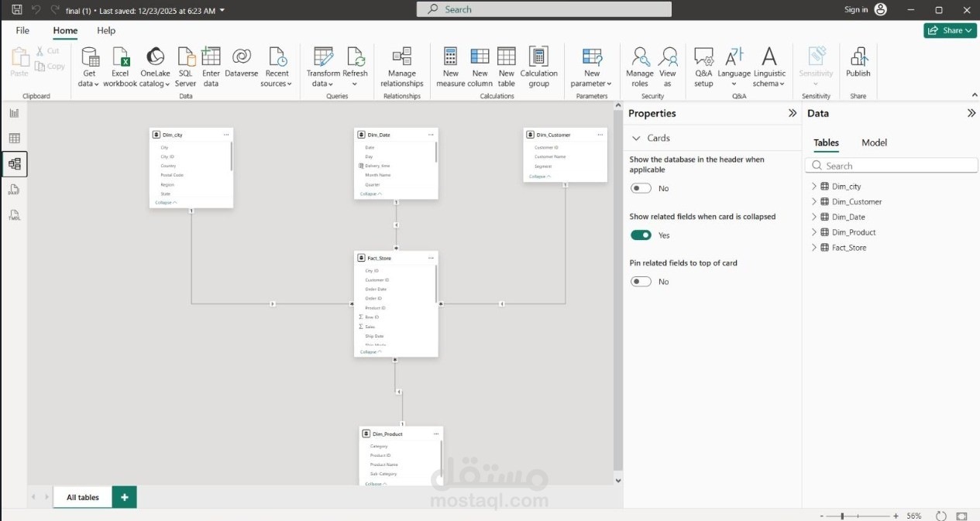Expand Fact_Store in Data pane
Viewport: 980px width, 521px height.
[x=814, y=248]
